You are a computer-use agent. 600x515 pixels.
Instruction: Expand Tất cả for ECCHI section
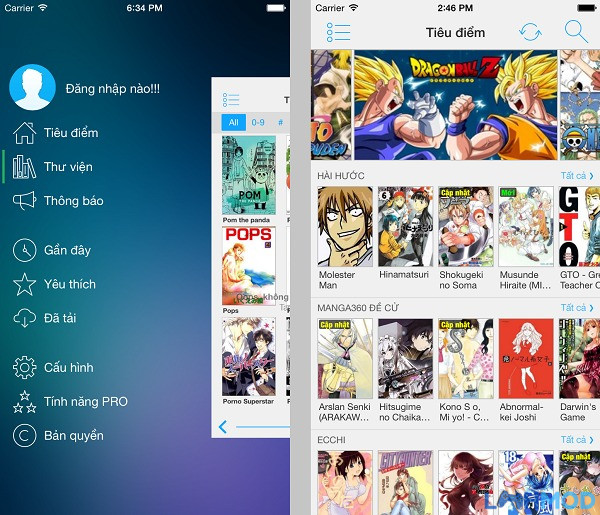pyautogui.click(x=577, y=440)
